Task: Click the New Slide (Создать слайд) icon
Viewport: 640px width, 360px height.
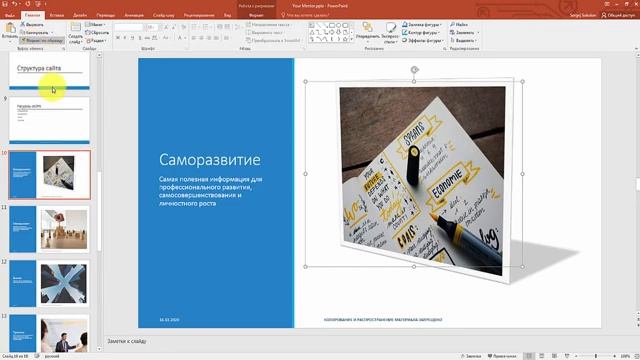Action: pyautogui.click(x=76, y=27)
